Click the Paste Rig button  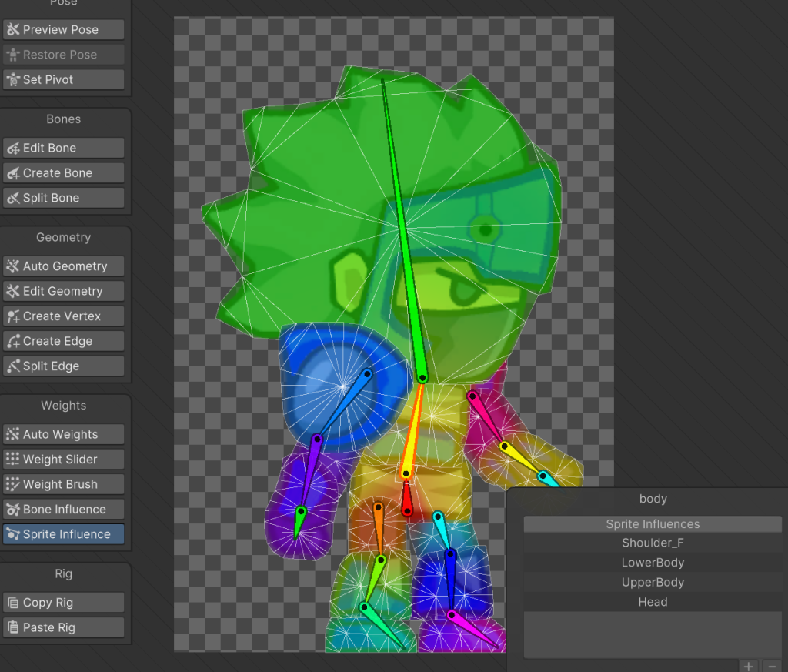coord(63,627)
